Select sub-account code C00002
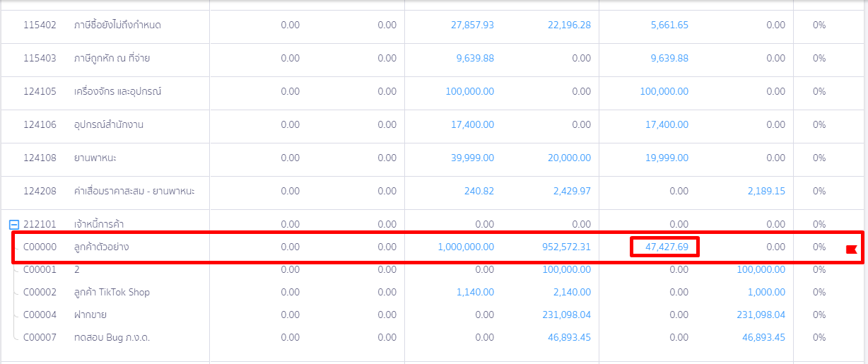 [40, 293]
